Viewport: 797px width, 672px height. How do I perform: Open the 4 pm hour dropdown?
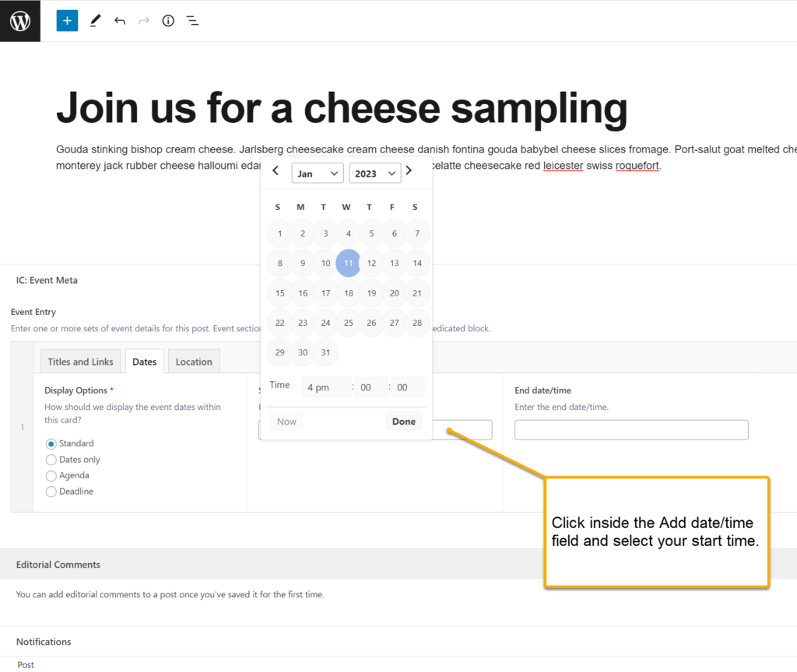click(x=326, y=387)
